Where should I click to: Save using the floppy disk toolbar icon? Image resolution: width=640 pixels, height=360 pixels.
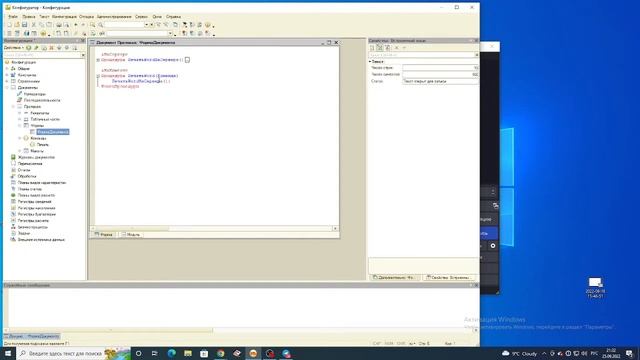tap(24, 25)
